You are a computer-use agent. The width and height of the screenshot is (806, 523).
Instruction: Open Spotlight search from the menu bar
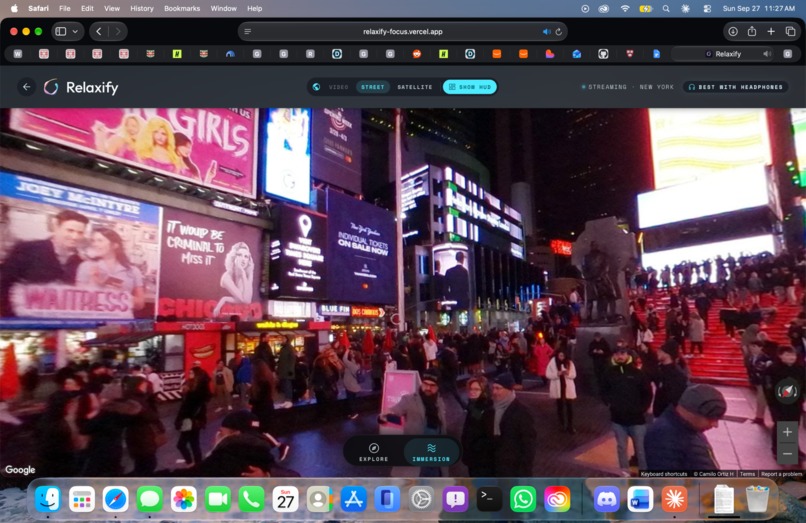coord(666,8)
